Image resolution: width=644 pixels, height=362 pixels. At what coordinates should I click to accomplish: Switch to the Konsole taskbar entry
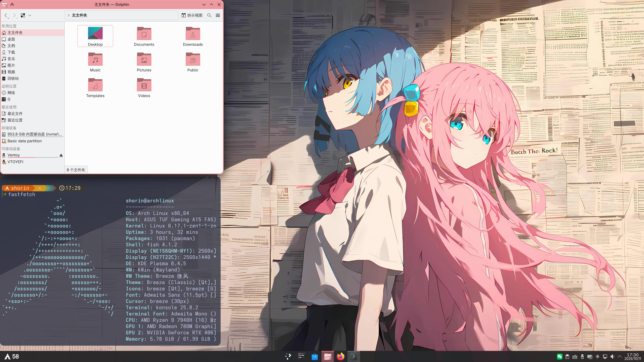354,356
